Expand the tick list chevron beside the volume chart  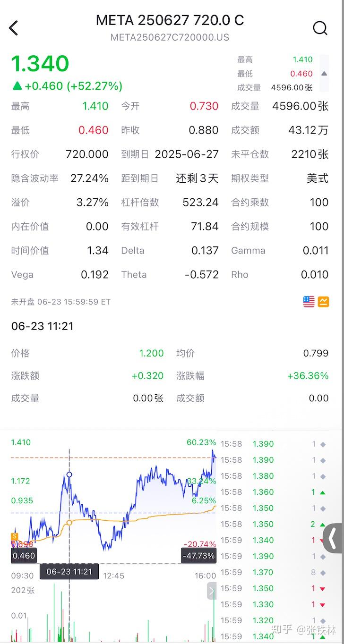(x=212, y=591)
